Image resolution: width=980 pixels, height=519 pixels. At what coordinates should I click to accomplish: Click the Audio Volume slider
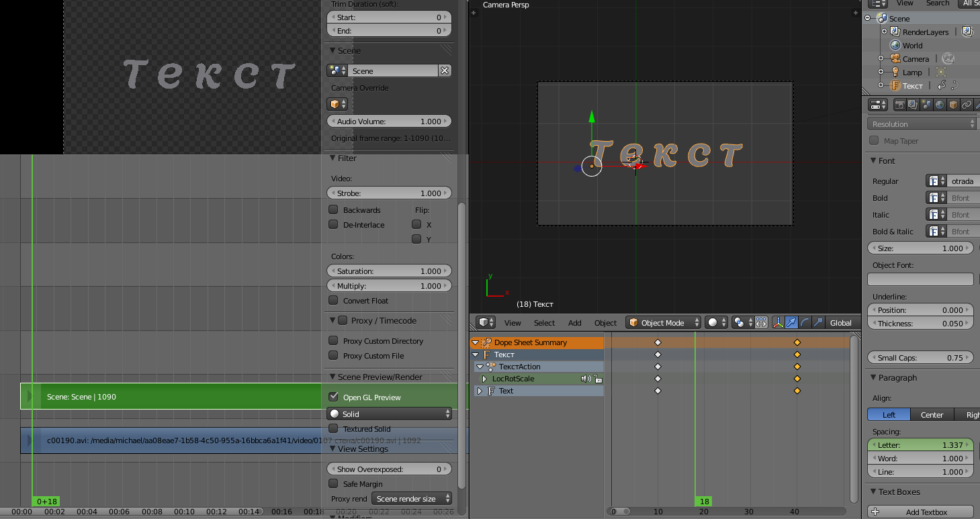point(389,122)
